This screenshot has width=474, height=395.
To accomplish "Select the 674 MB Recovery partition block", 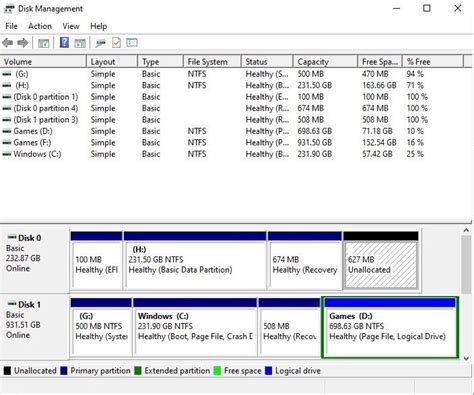I will [x=305, y=261].
